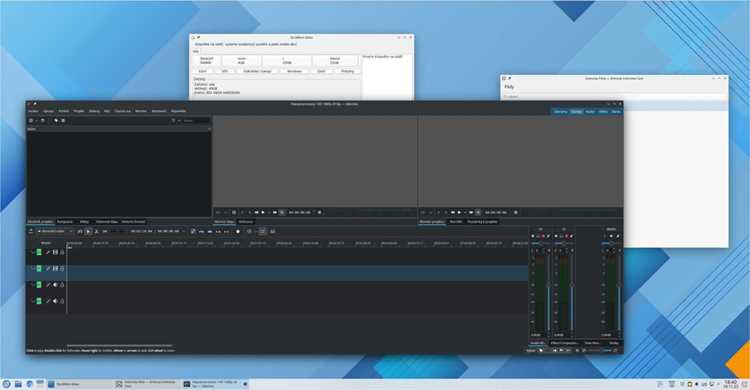The height and width of the screenshot is (390, 750).
Task: Click the timeline ruler above the tracks
Action: tap(297, 243)
